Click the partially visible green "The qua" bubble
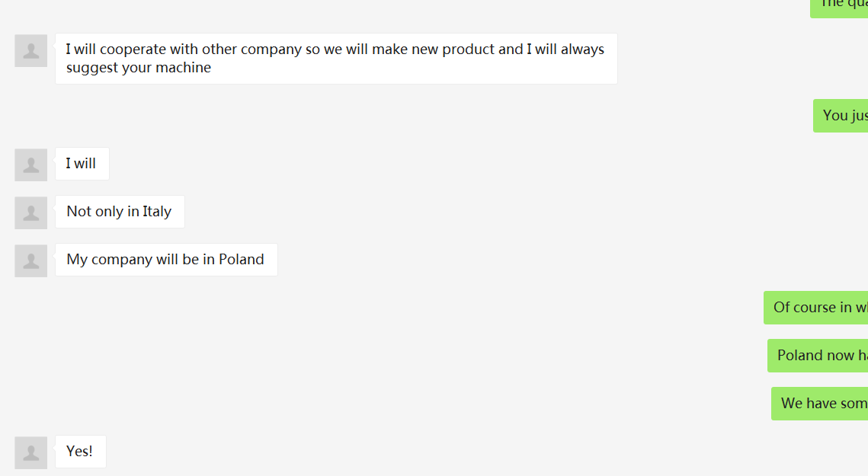 click(x=840, y=6)
